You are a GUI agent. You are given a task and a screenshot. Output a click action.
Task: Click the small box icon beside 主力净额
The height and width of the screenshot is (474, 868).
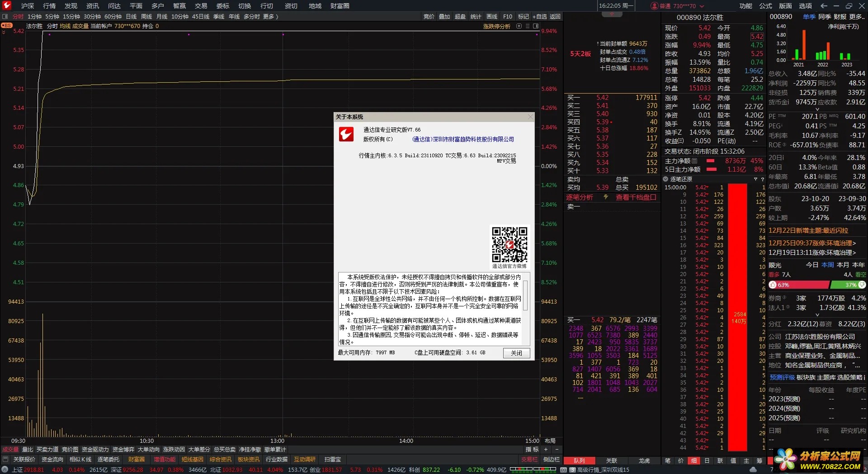coord(694,161)
